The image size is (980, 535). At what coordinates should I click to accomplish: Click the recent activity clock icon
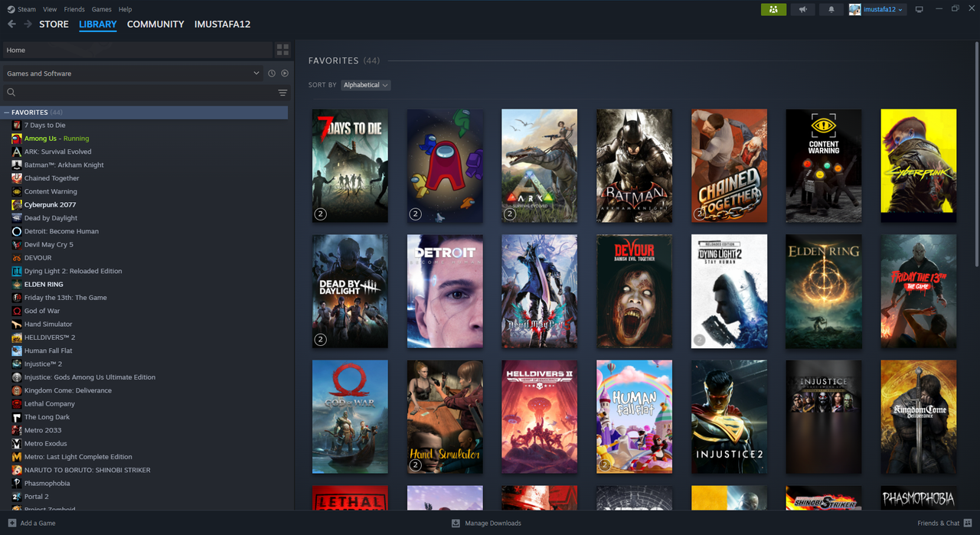pyautogui.click(x=271, y=73)
